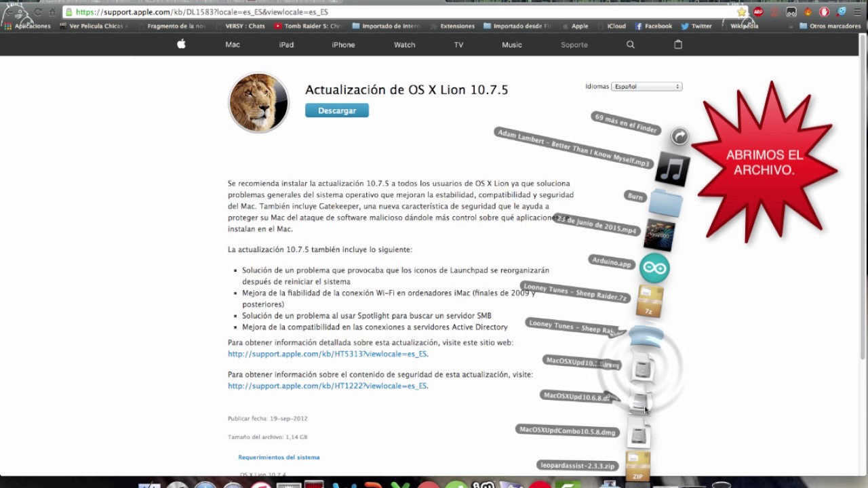Click the blue Descargar button

coord(337,110)
